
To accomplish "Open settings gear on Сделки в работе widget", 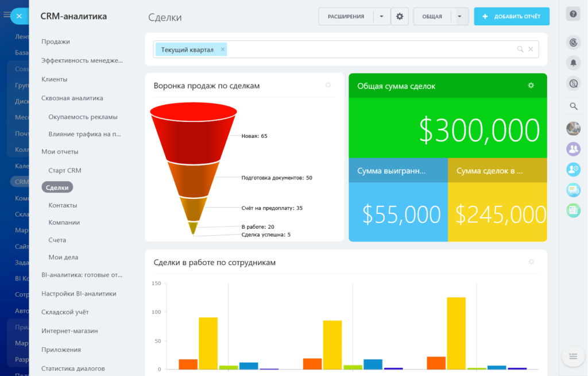I will [531, 262].
